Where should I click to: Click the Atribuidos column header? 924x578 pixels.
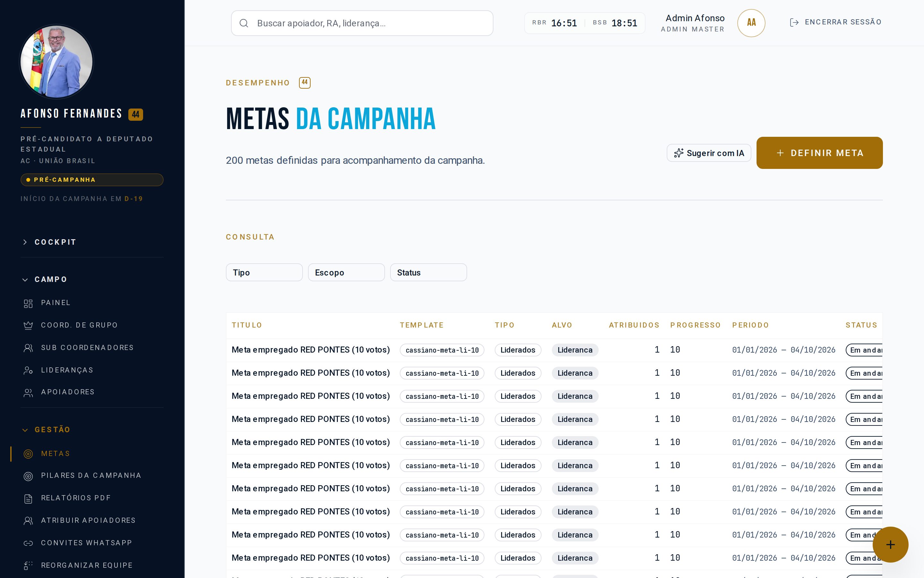(x=634, y=325)
